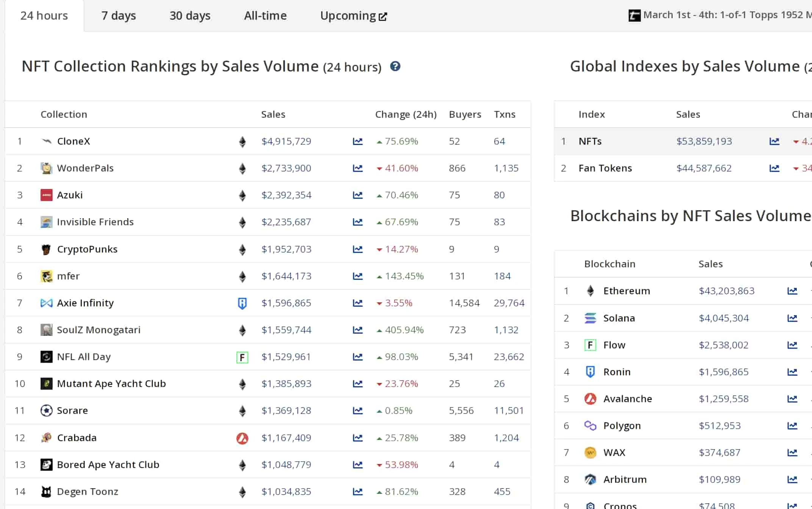Open the Ethereum blockchain link
812x509 pixels.
626,291
